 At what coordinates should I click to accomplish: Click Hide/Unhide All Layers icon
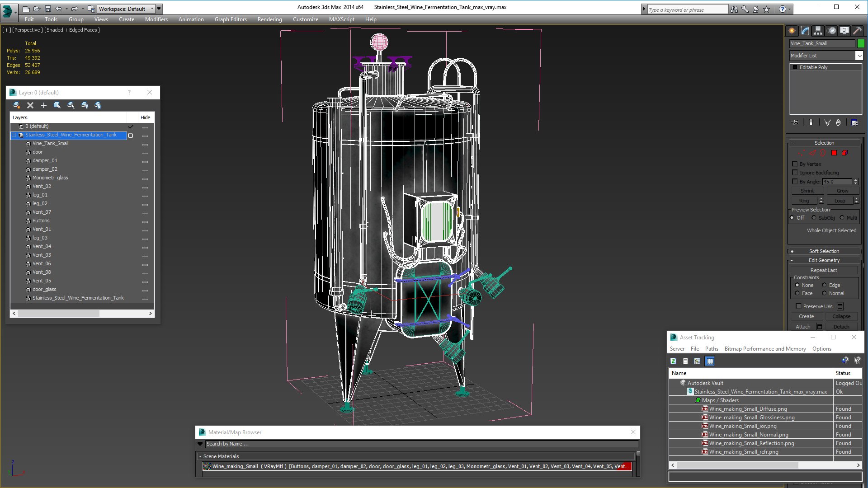[x=85, y=105]
